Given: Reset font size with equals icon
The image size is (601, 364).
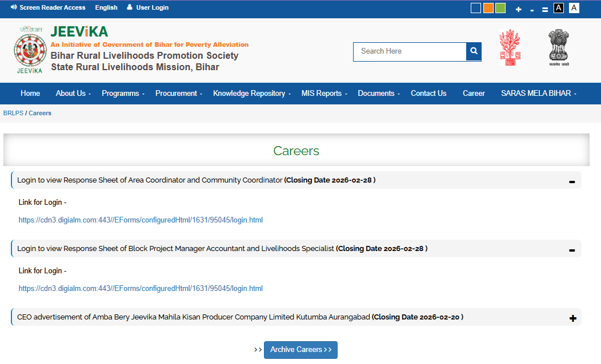Looking at the screenshot, I should point(545,9).
